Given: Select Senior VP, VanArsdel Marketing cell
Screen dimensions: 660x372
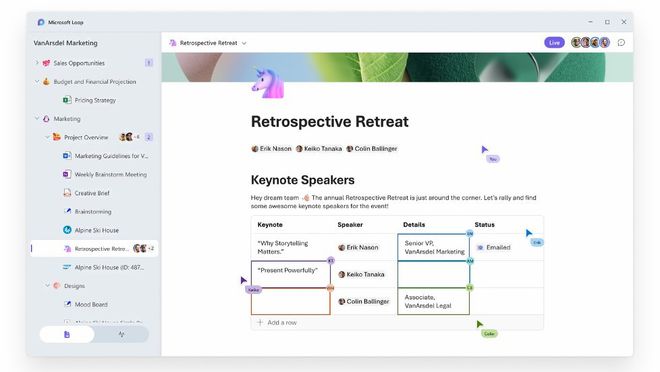Looking at the screenshot, I should [x=434, y=247].
